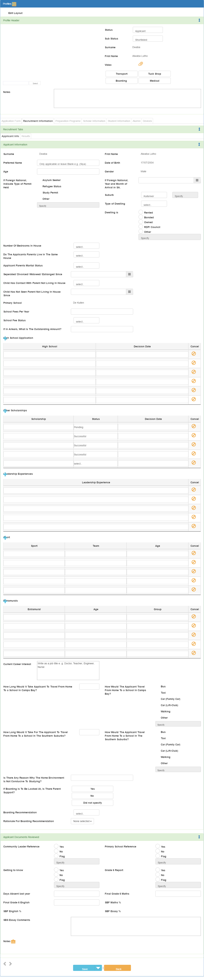Select the Rented dwelling radio button
Viewport: 204px width, 980px height.
click(141, 212)
